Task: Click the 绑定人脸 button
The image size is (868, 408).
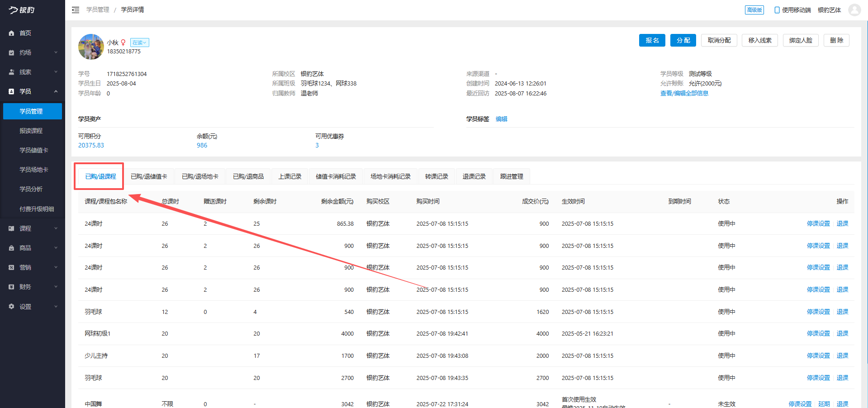Action: pyautogui.click(x=800, y=40)
